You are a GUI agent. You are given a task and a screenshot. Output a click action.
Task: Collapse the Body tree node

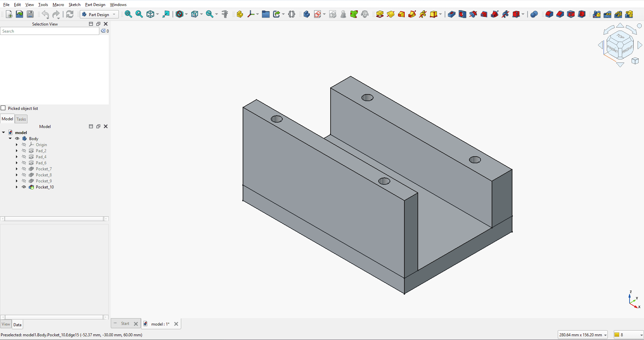10,138
